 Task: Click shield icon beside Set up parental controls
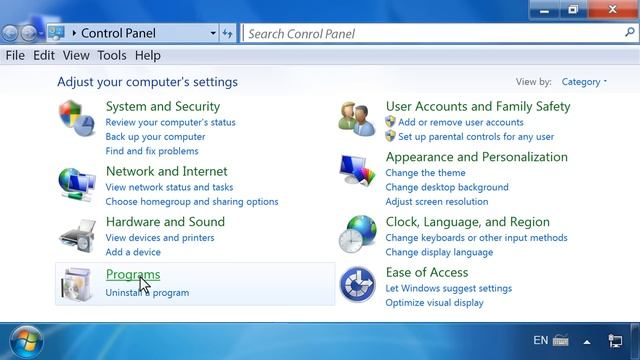pos(390,136)
